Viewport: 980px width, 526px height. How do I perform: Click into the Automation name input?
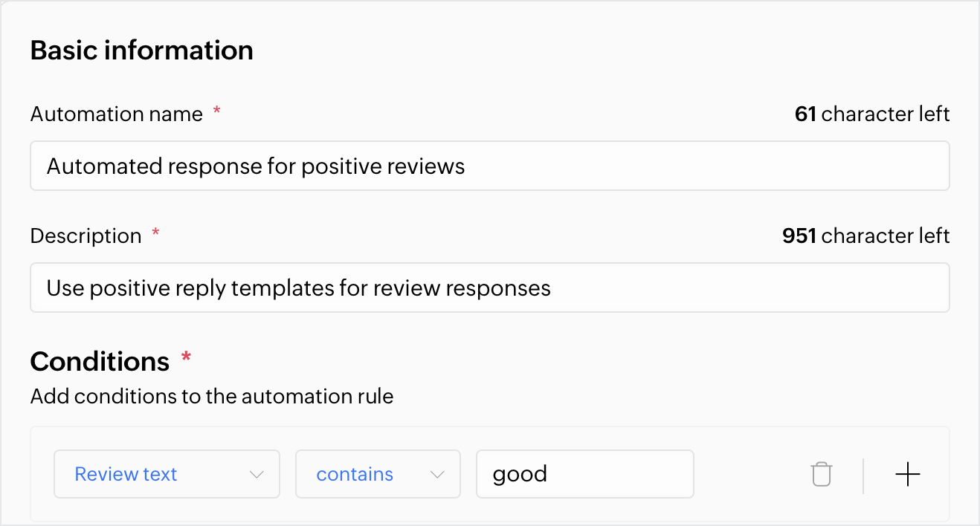coord(490,166)
